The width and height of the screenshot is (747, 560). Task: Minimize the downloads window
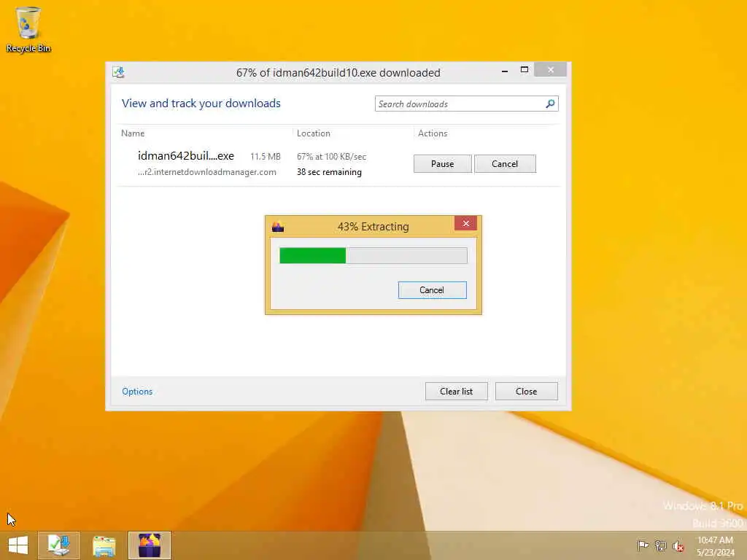[505, 70]
